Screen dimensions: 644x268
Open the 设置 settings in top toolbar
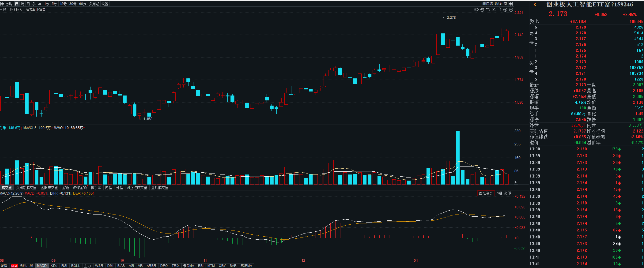(x=105, y=4)
